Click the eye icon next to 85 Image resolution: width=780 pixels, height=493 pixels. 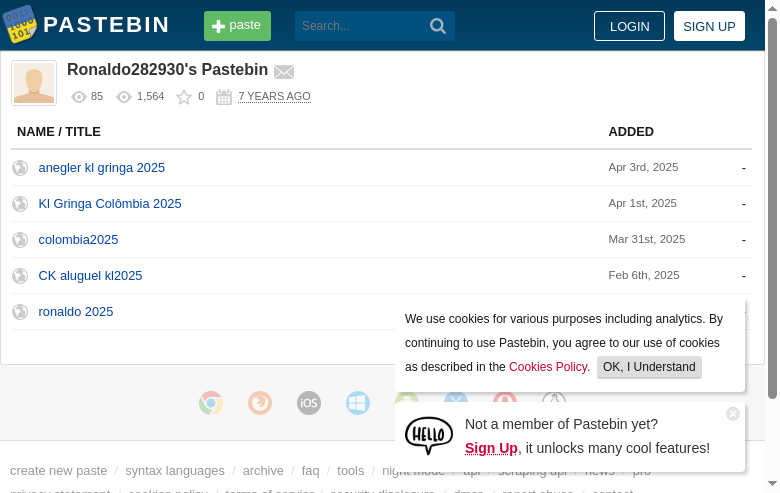[x=79, y=97]
